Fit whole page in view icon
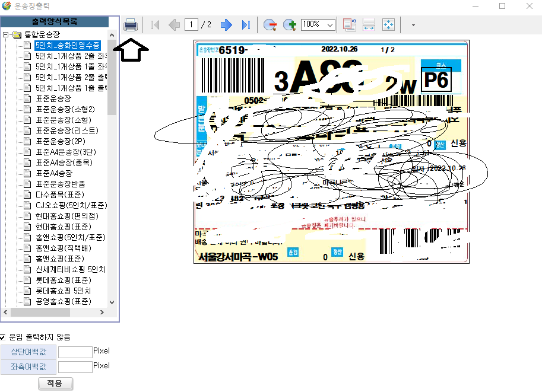Screen dimensions: 542x392 point(388,25)
